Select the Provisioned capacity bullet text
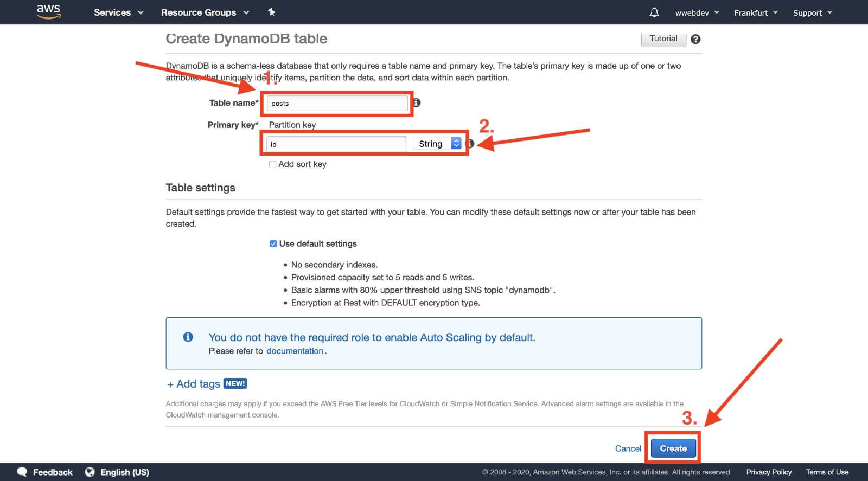 pos(382,277)
